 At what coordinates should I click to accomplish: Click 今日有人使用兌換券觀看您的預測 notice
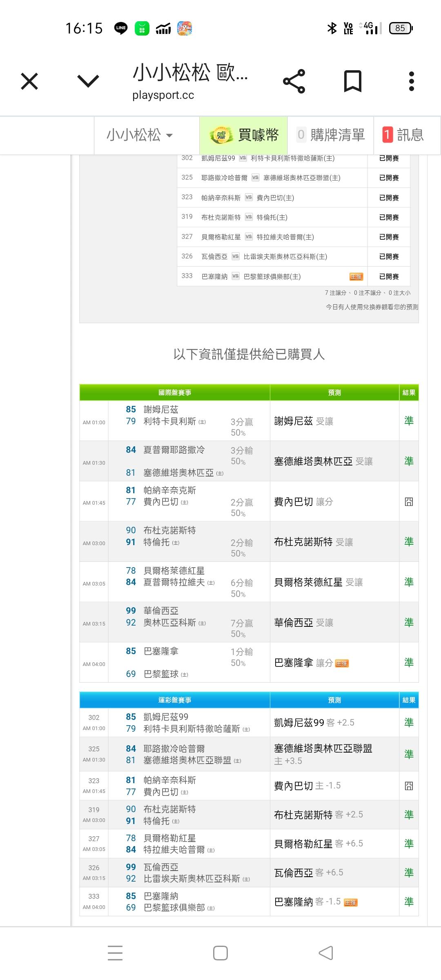[x=372, y=307]
